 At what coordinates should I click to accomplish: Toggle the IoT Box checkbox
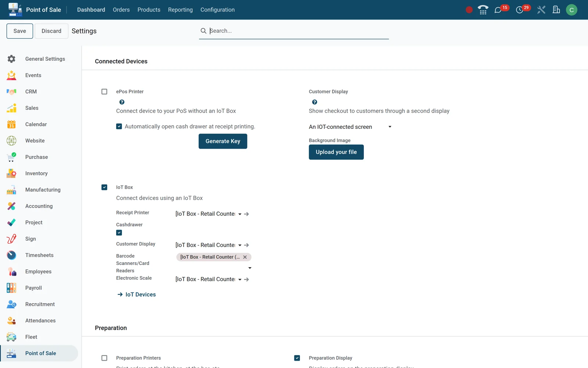pyautogui.click(x=104, y=187)
